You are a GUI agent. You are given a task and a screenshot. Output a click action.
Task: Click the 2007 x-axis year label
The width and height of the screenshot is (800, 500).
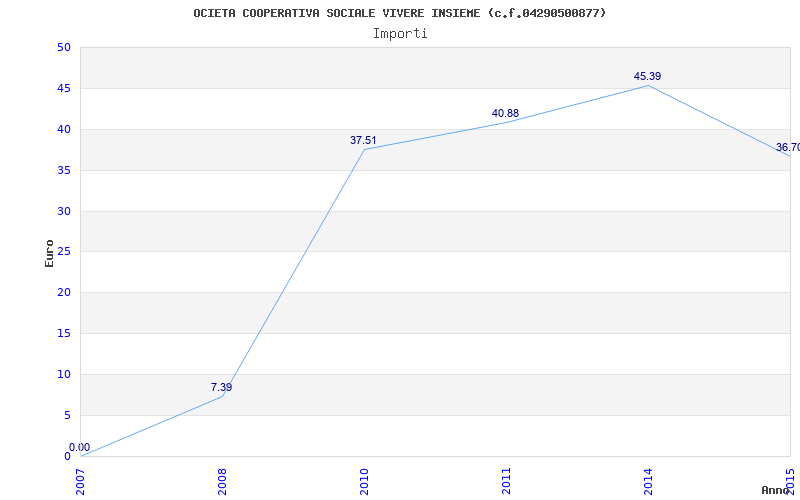pyautogui.click(x=81, y=481)
